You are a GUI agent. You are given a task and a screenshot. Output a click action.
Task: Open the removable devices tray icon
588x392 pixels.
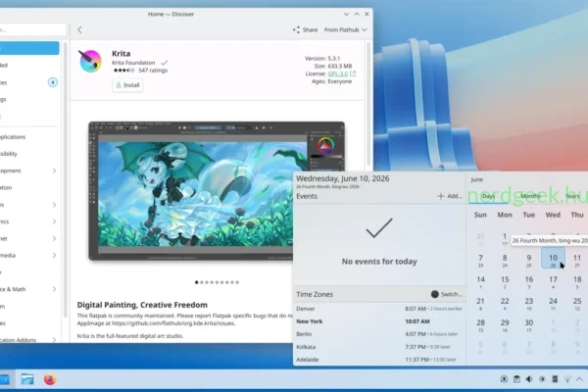(x=555, y=379)
